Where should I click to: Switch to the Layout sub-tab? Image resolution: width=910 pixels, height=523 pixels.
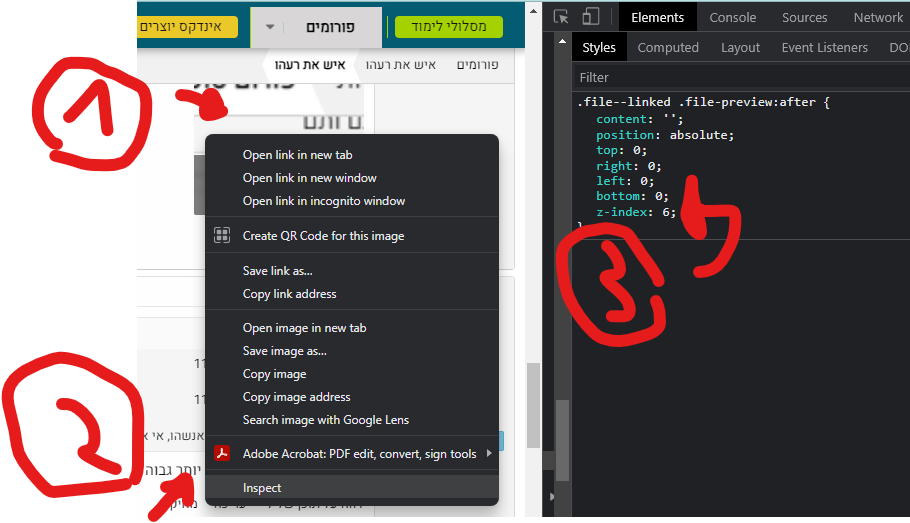[740, 48]
